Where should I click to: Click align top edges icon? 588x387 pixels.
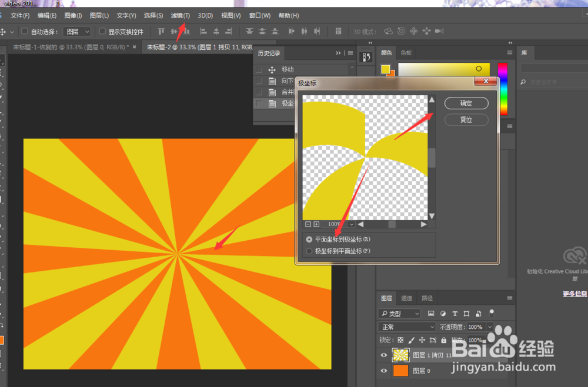(x=161, y=32)
